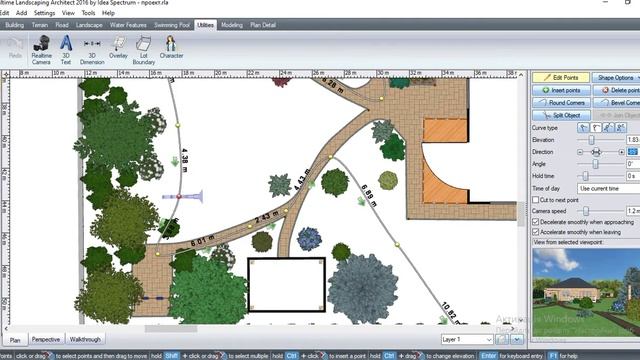This screenshot has width=640, height=360.
Task: Click the viewpoint preview thumbnail
Action: [586, 293]
